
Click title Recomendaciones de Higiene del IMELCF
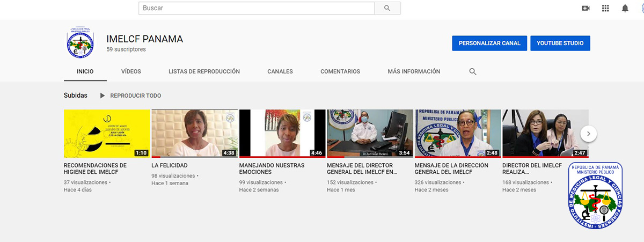click(x=96, y=169)
